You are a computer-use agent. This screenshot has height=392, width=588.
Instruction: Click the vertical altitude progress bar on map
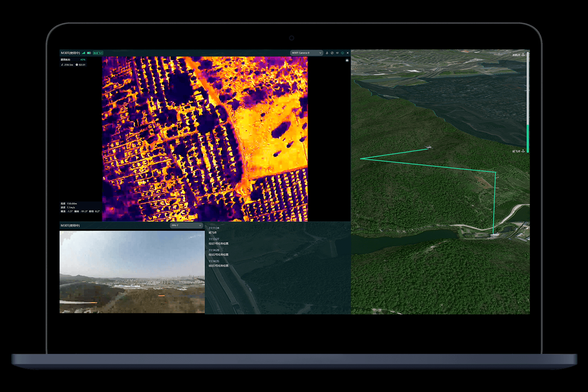pos(528,102)
